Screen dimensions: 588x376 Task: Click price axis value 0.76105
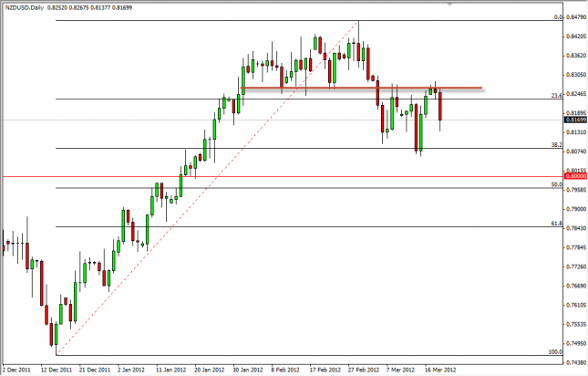576,305
